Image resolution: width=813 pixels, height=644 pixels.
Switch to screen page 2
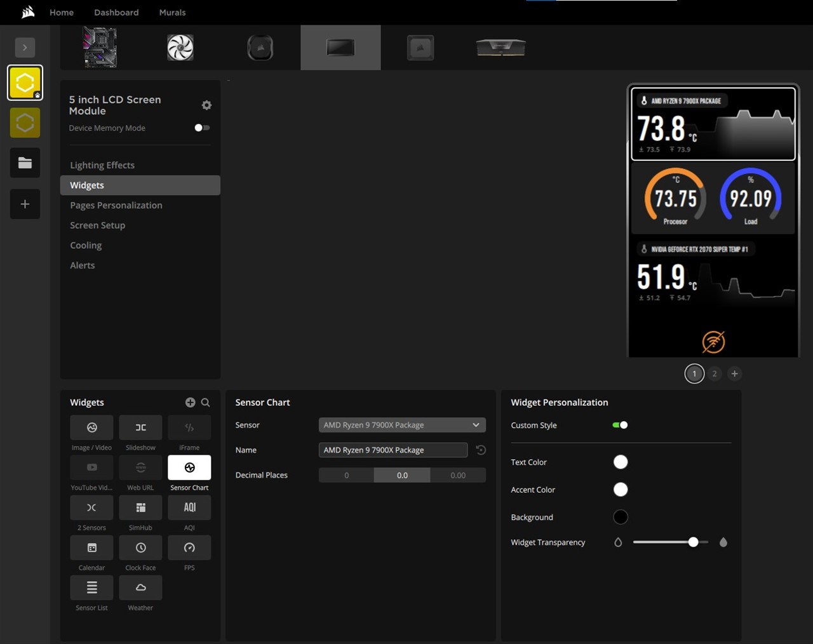[x=715, y=373]
